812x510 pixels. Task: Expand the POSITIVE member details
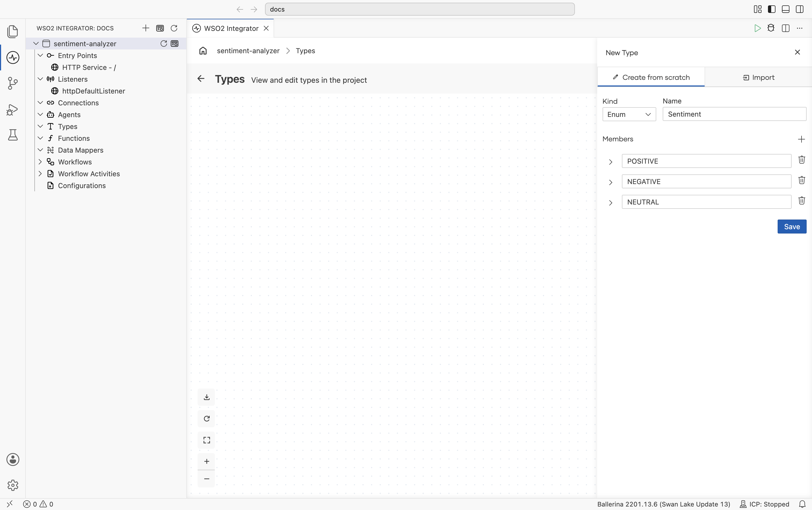point(610,162)
